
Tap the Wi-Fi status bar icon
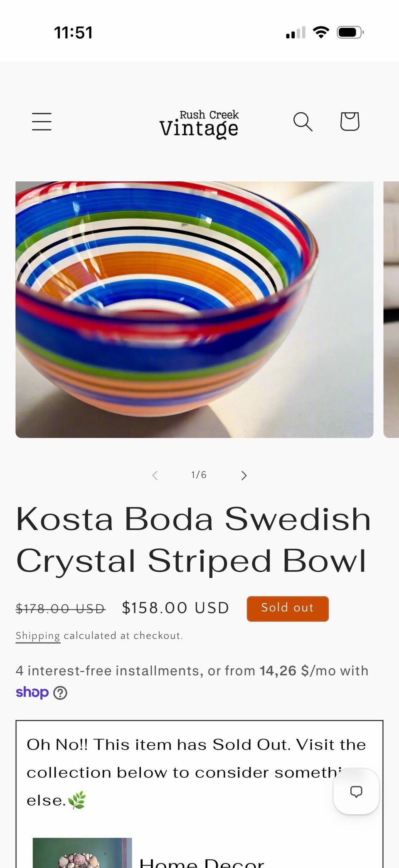pos(321,32)
